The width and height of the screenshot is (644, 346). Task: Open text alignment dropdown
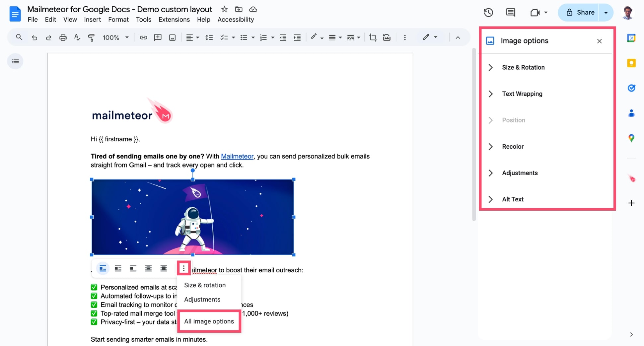[x=192, y=37]
